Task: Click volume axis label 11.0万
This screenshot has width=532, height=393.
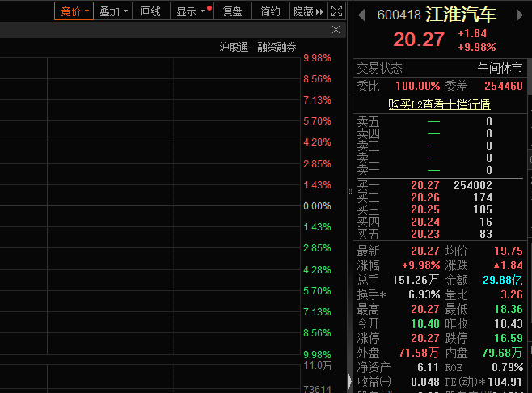Action: 318,366
